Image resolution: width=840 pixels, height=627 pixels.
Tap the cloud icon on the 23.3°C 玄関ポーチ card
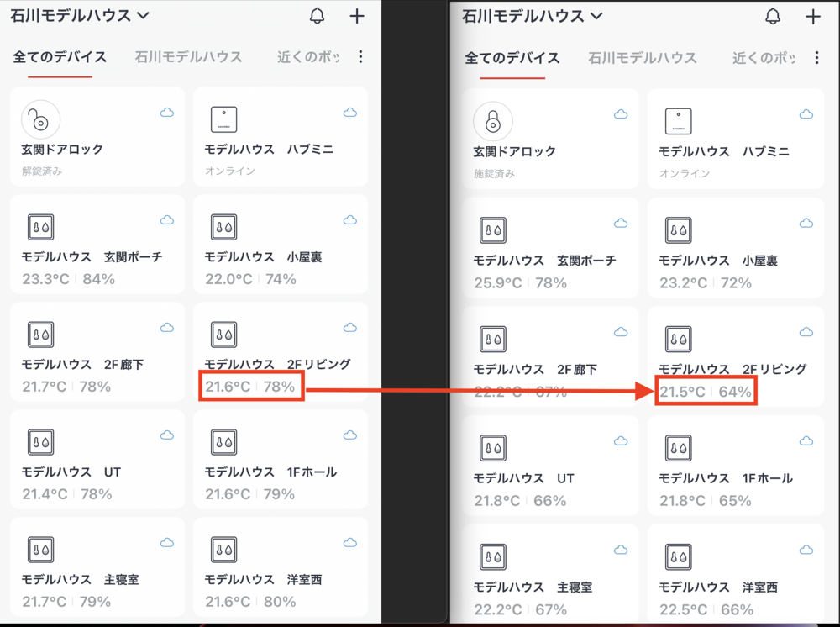point(167,220)
